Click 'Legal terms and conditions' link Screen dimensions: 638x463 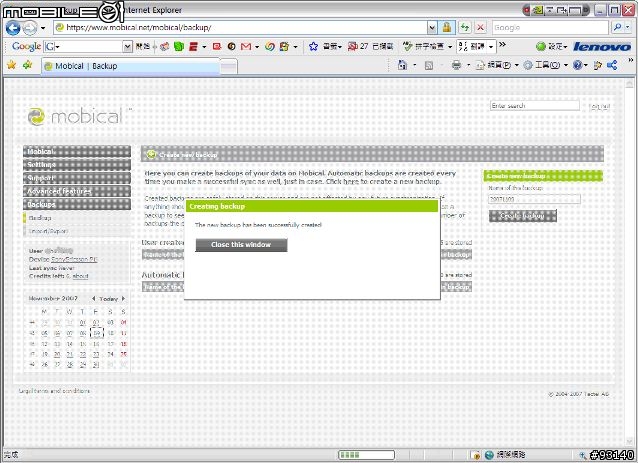point(54,391)
